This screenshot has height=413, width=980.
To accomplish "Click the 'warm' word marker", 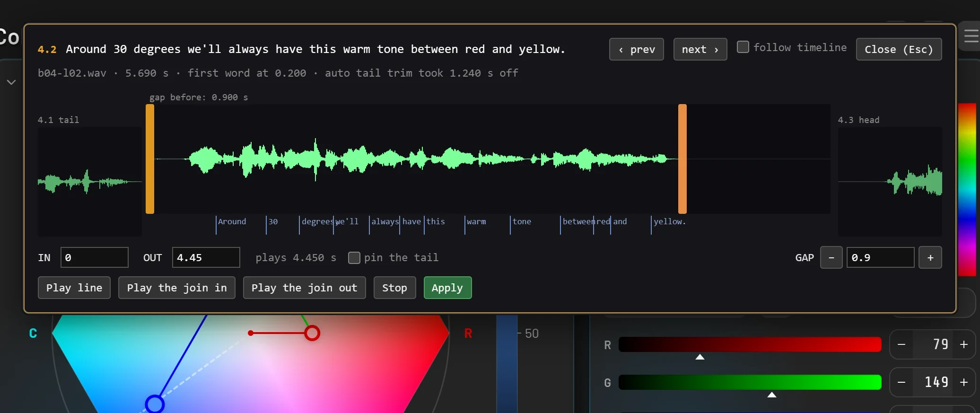I will [x=475, y=222].
